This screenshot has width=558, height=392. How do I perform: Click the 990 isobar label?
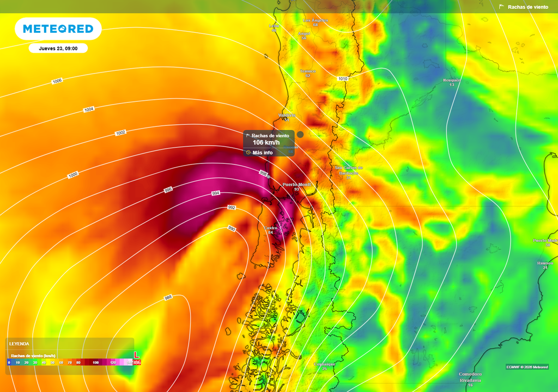232,229
